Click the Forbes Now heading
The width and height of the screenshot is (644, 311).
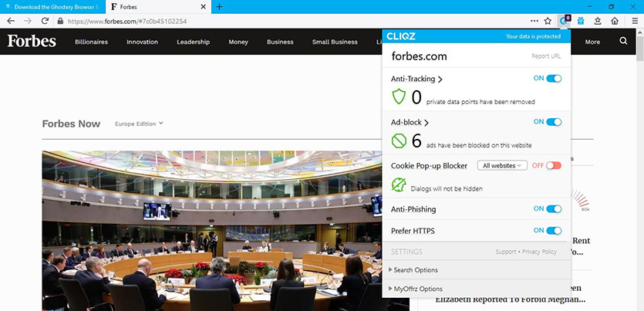[71, 124]
